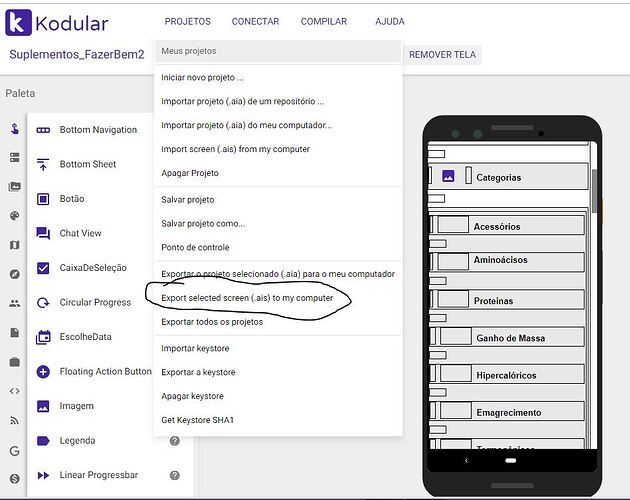Viewport: 630px width, 500px height.
Task: Select the EscolheData calendar component icon
Action: 43,337
